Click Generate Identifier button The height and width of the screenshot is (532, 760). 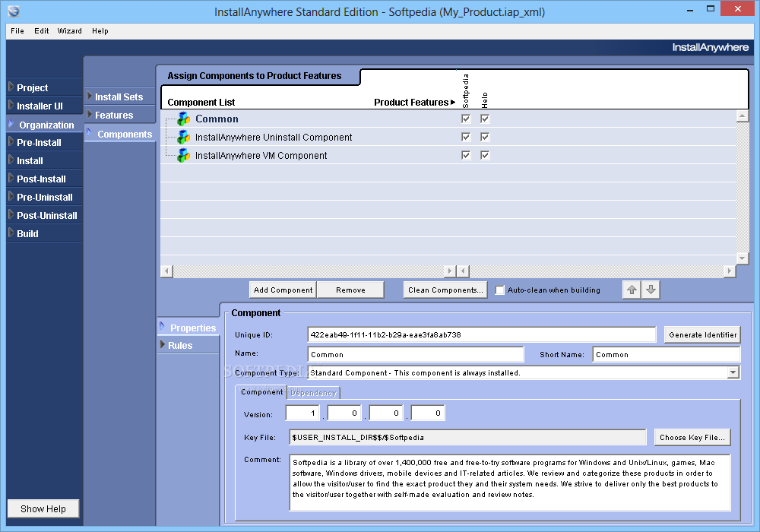(x=702, y=335)
